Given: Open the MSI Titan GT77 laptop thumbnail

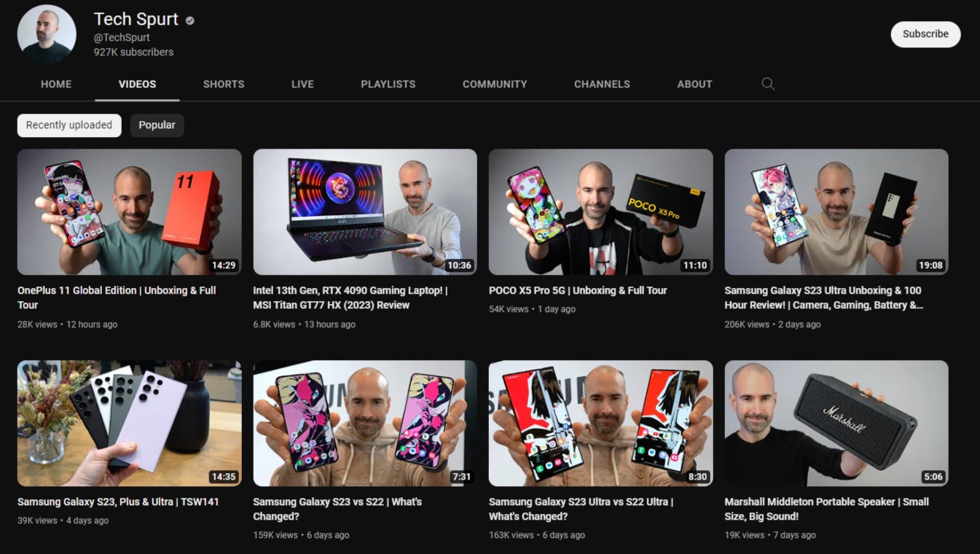Looking at the screenshot, I should (365, 212).
